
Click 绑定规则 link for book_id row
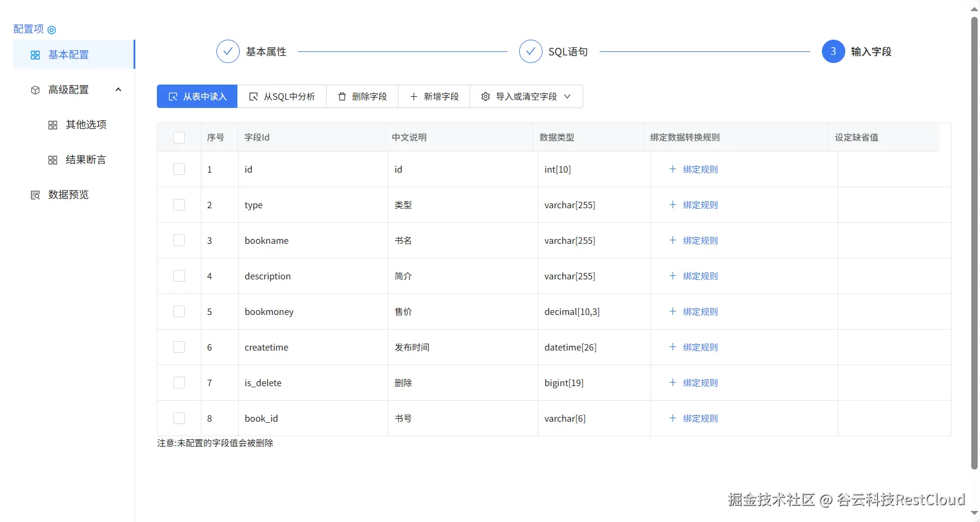click(701, 418)
